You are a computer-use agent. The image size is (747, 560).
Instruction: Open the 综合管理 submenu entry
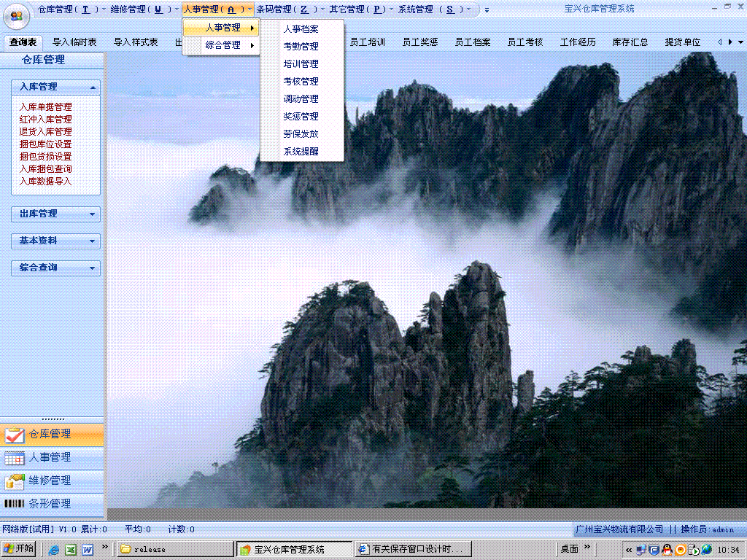[x=221, y=46]
